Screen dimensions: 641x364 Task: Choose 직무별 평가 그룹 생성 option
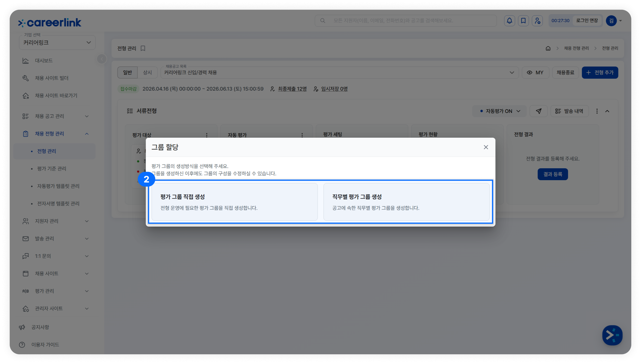pos(406,202)
